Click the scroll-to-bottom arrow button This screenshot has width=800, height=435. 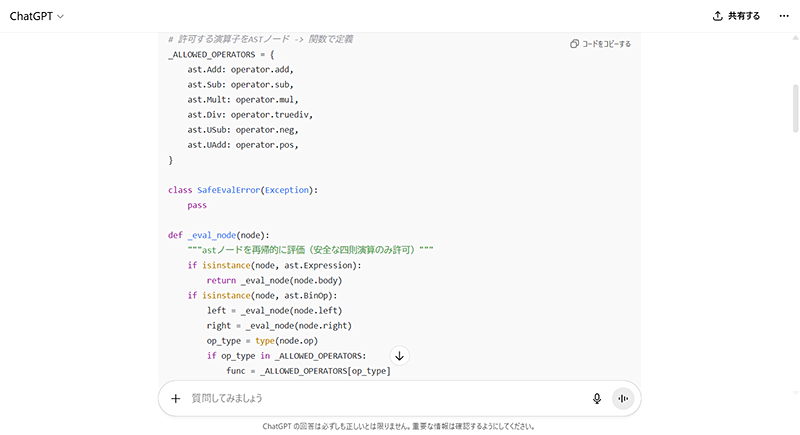[399, 356]
